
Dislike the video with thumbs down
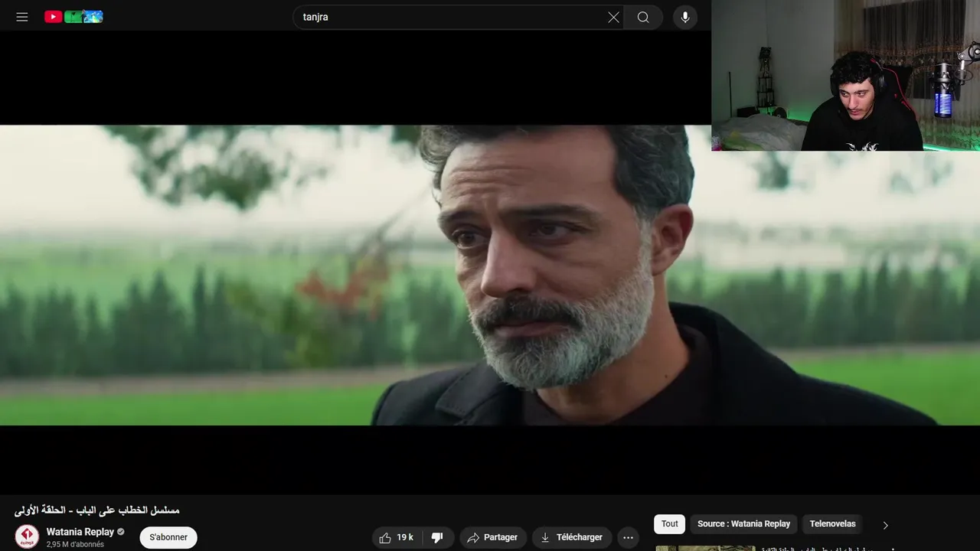coord(437,537)
